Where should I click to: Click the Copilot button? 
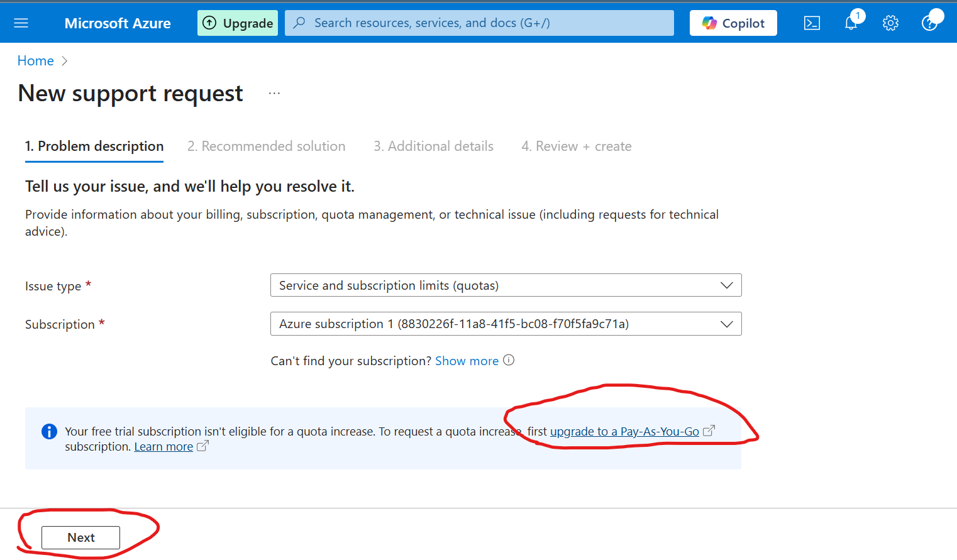tap(733, 23)
